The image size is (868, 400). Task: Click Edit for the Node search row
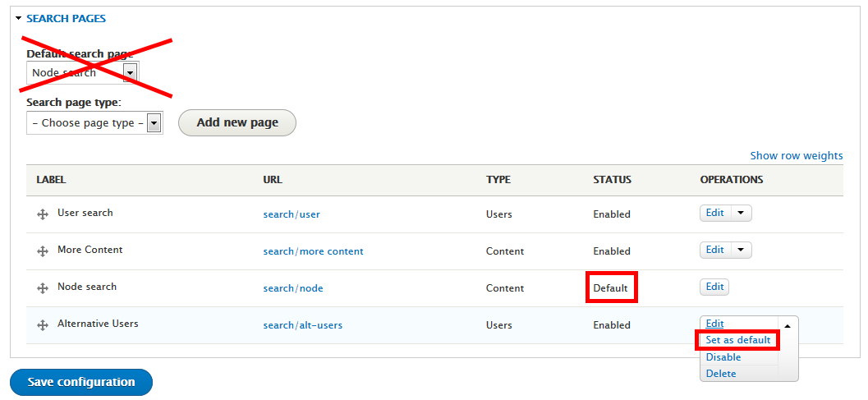(714, 287)
